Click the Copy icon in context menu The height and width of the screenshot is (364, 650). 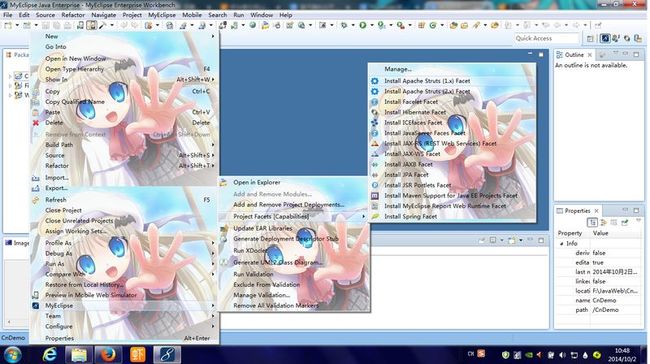point(36,92)
